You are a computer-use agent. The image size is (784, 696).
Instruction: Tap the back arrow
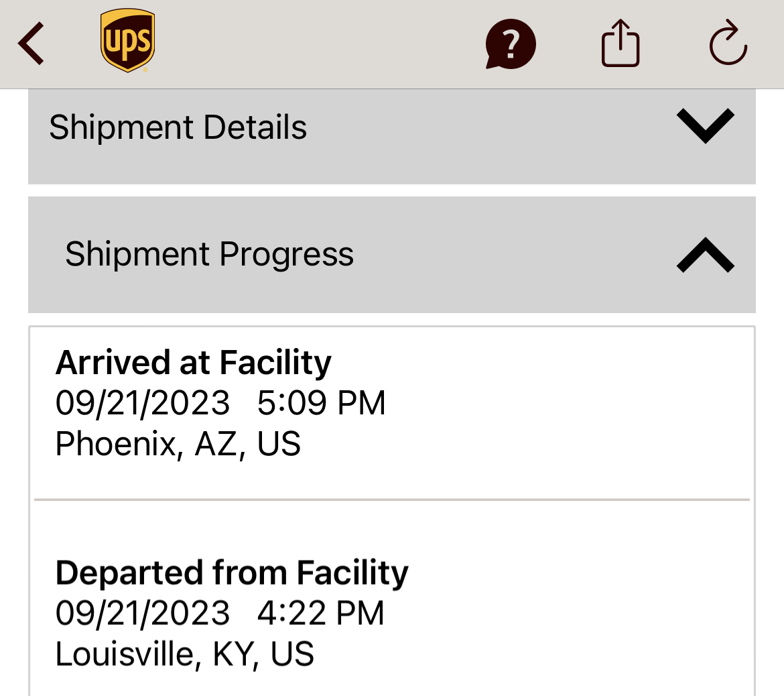coord(31,44)
